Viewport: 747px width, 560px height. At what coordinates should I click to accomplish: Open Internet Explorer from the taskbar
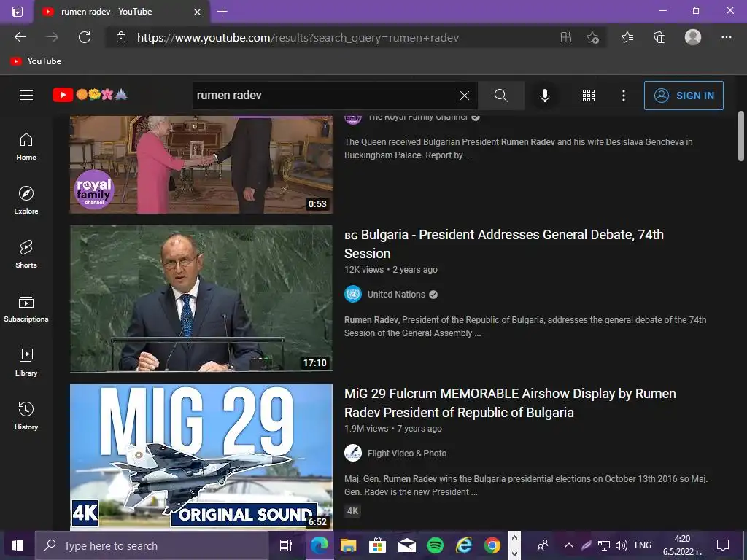463,545
